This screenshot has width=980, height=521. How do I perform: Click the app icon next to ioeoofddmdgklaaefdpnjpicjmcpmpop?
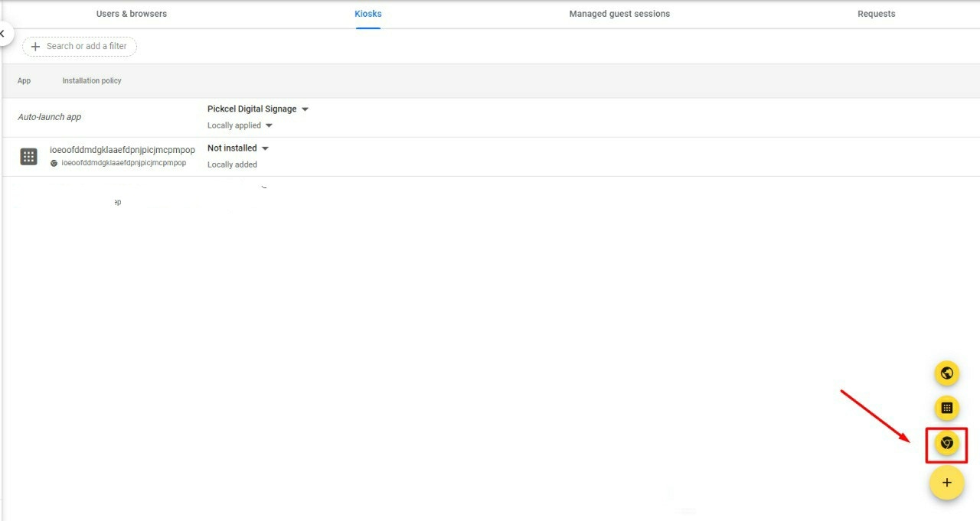(28, 155)
